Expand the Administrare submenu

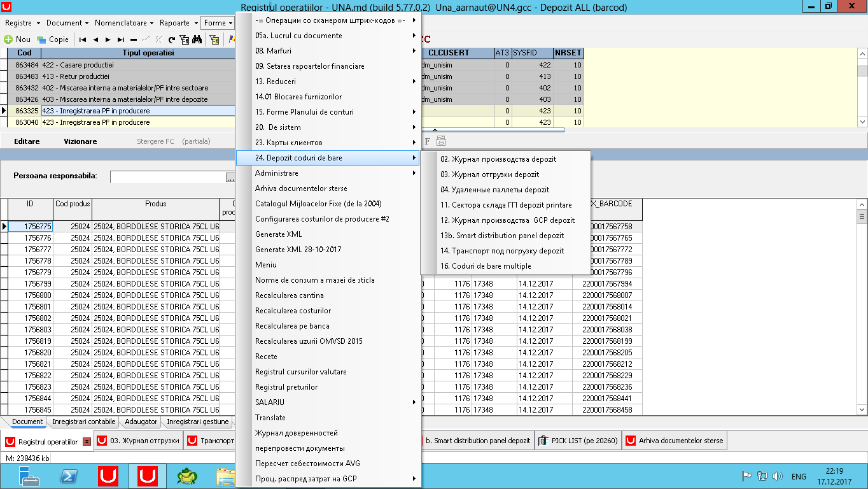pos(328,173)
